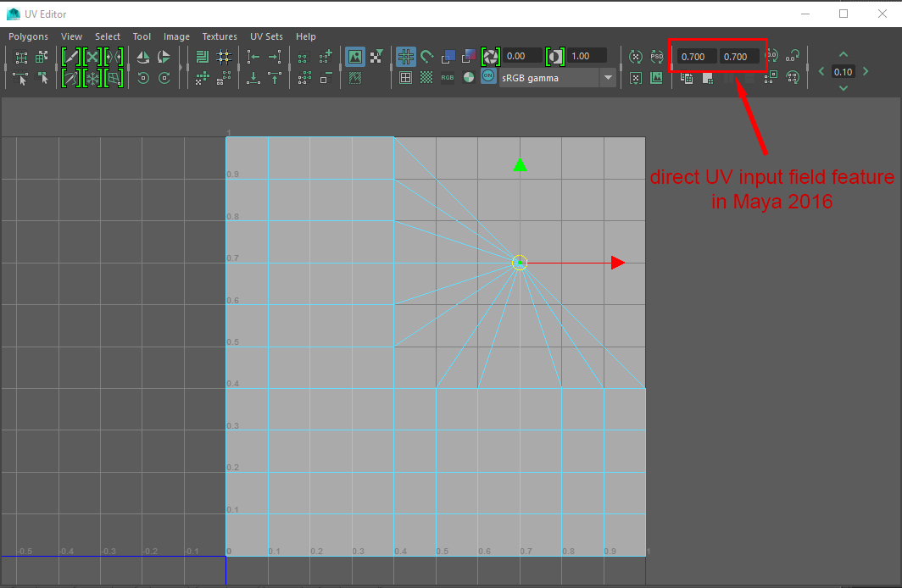The width and height of the screenshot is (902, 588).
Task: Rotate selected UVs counterclockwise
Action: pyautogui.click(x=143, y=78)
